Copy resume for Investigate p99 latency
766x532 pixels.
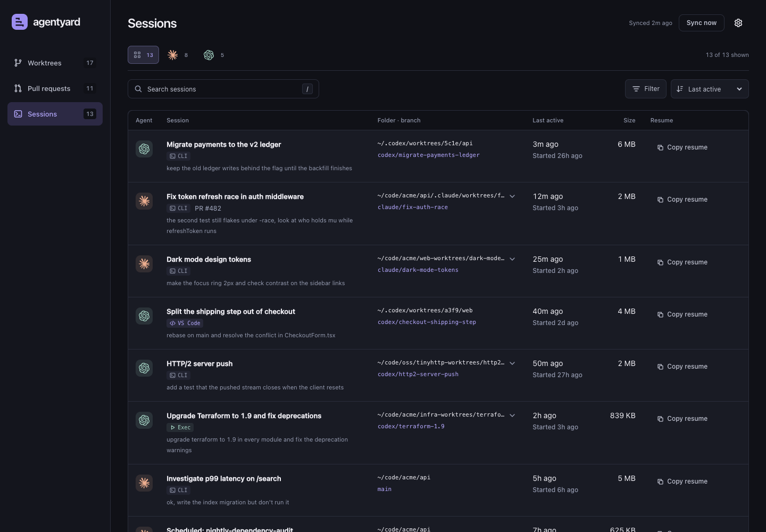tap(682, 481)
